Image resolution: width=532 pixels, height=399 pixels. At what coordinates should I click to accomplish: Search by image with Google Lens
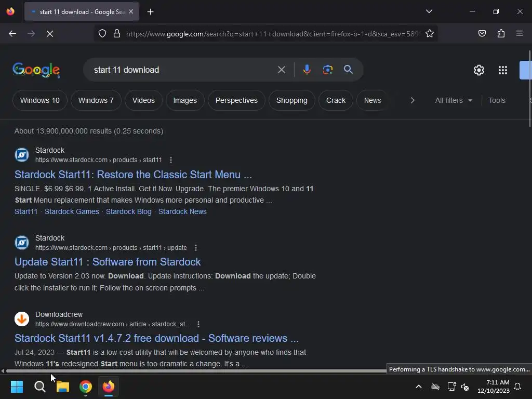[327, 70]
